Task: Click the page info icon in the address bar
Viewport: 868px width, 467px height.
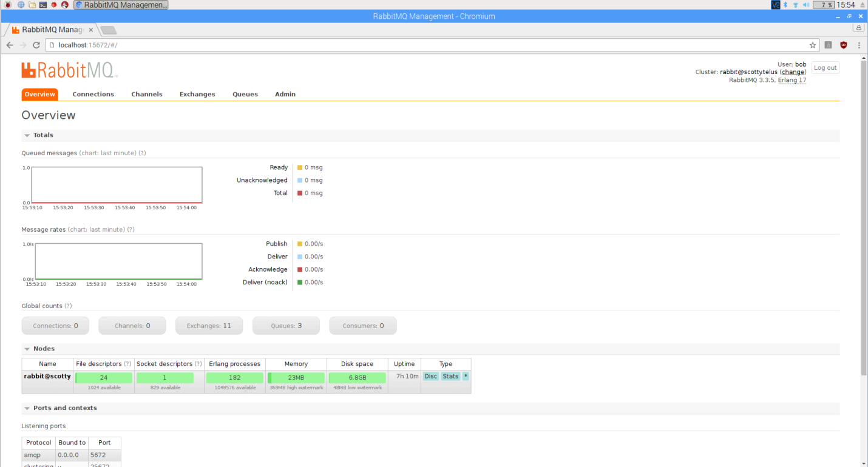Action: point(52,45)
